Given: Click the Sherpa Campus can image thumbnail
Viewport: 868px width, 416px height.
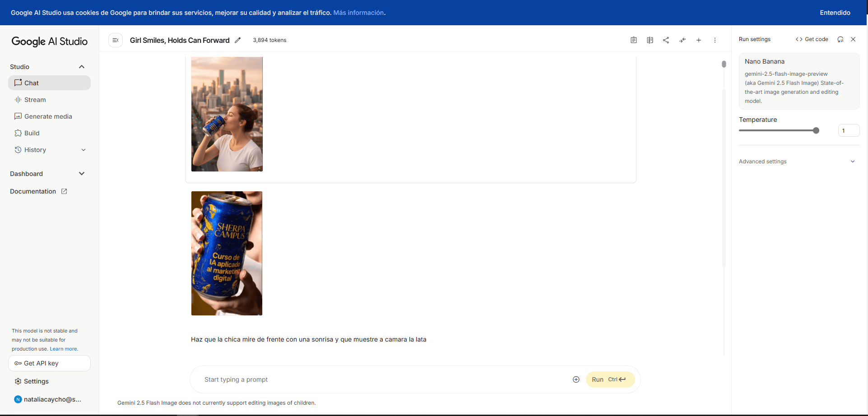Looking at the screenshot, I should (x=227, y=253).
